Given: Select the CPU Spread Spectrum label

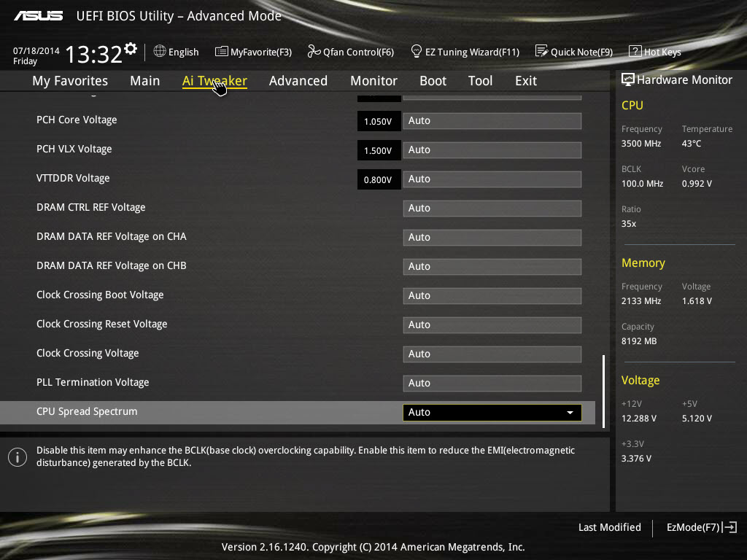Looking at the screenshot, I should click(x=87, y=411).
